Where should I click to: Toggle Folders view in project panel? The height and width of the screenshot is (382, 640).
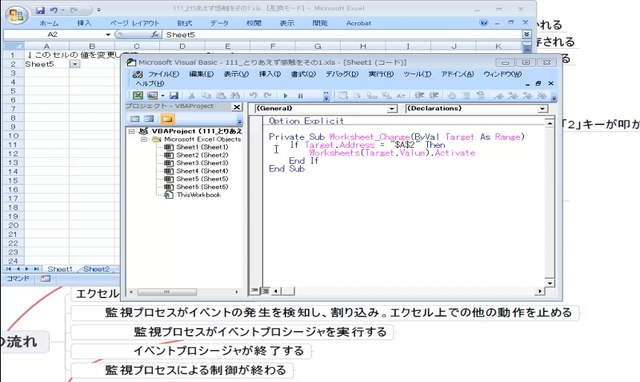167,119
